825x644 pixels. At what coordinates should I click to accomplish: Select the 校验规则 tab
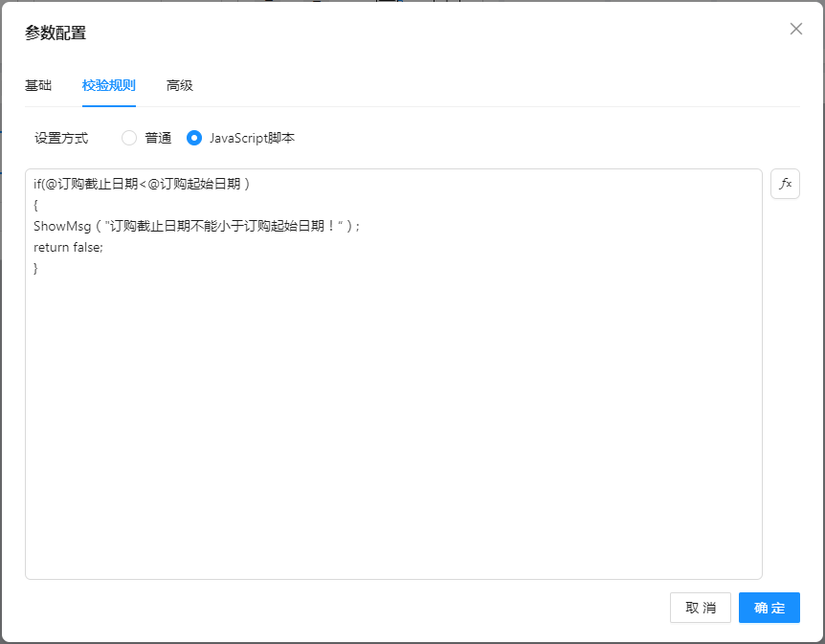pos(109,85)
